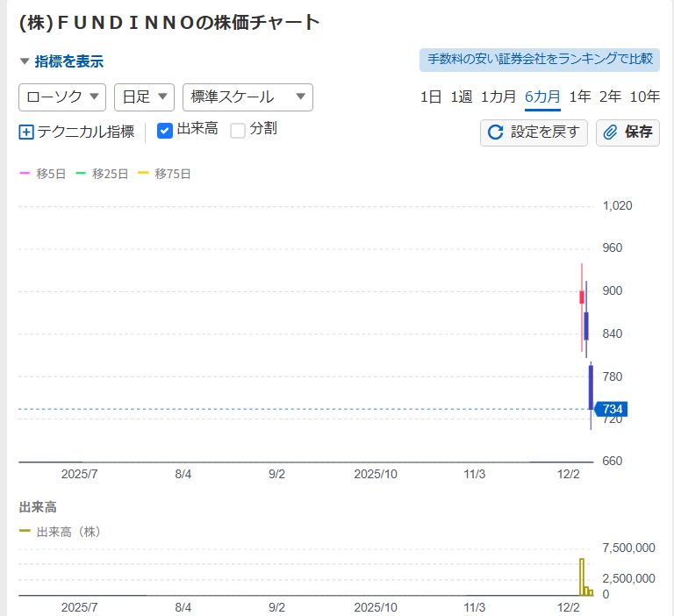Viewport: 674px width, 616px height.
Task: Uncheck the 出来高 volume checkbox
Action: [165, 131]
